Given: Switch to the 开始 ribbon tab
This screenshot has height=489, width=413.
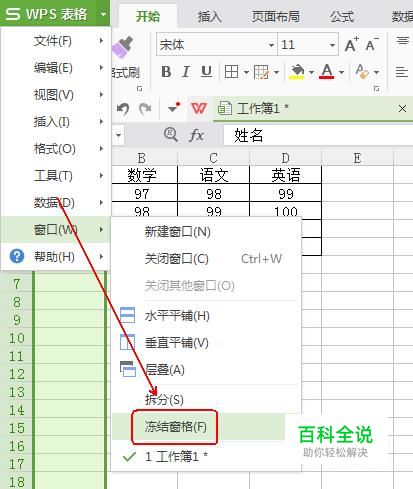Looking at the screenshot, I should (148, 16).
